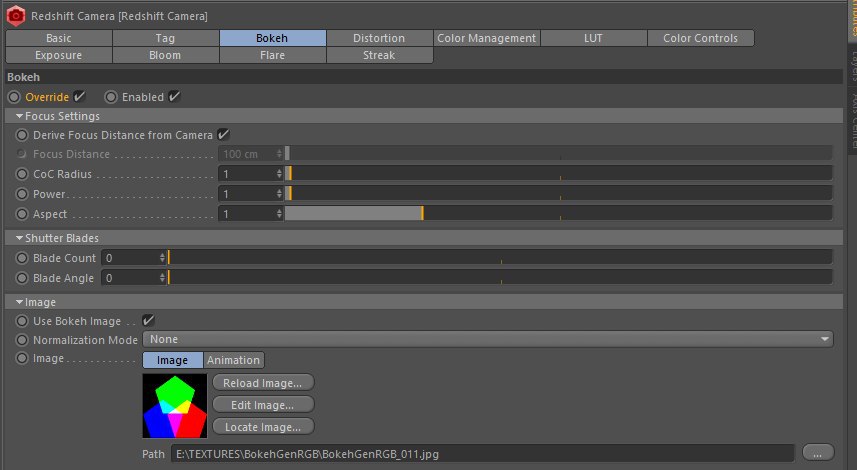Click the Edit Image button
This screenshot has width=857, height=470.
click(x=263, y=405)
